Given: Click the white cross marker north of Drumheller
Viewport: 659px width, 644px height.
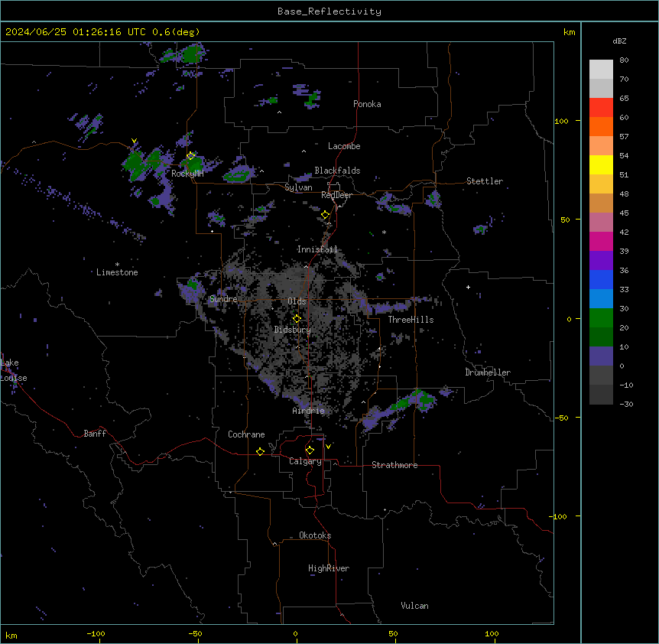Looking at the screenshot, I should 468,287.
